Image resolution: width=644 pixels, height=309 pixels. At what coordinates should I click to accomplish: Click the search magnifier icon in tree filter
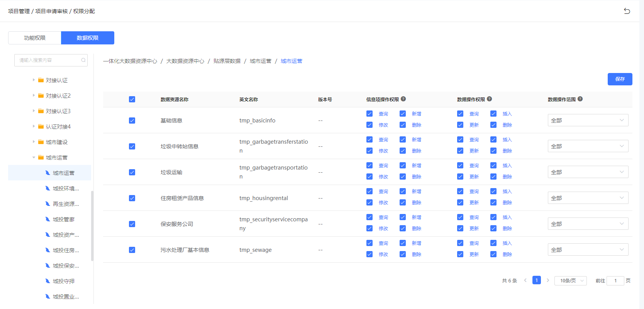[83, 60]
